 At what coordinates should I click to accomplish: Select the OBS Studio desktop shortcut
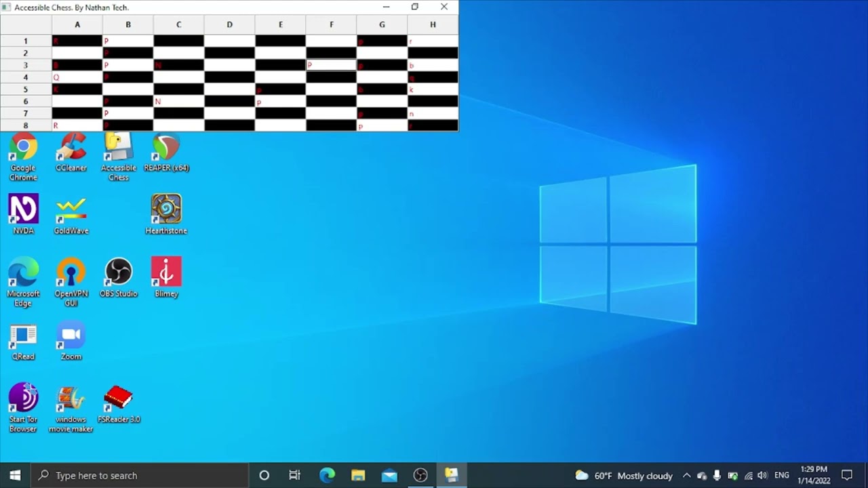click(x=119, y=278)
